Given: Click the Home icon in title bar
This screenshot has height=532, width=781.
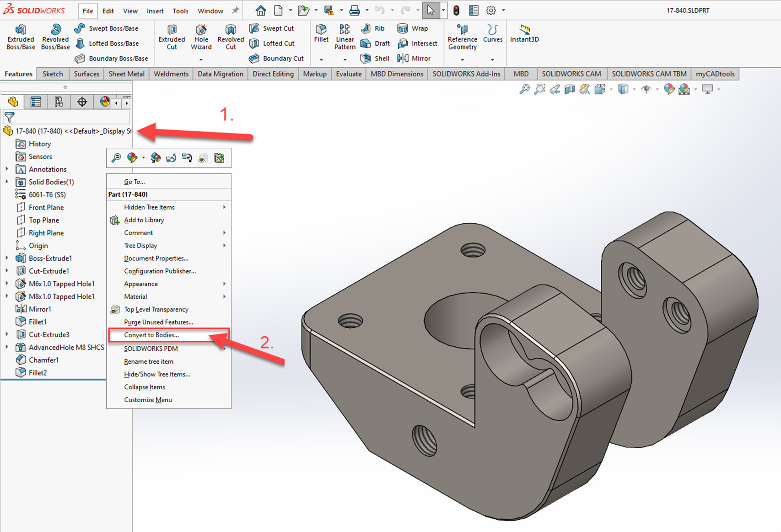Looking at the screenshot, I should 261,10.
